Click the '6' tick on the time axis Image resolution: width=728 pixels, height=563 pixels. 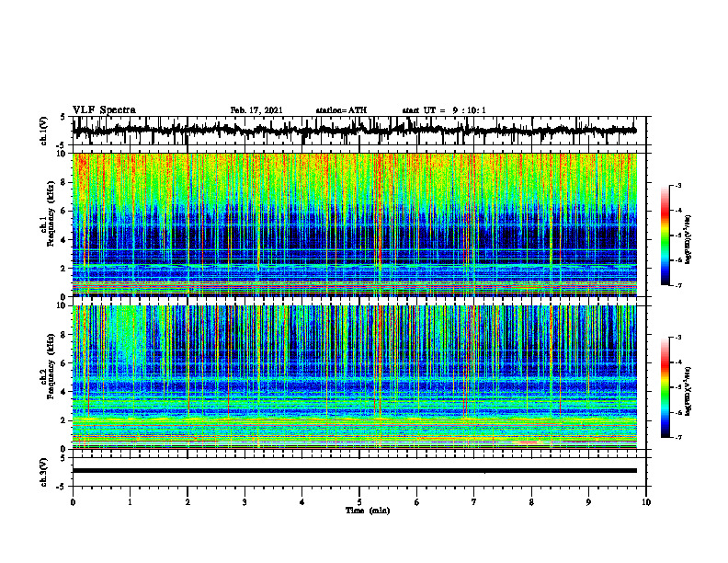tap(417, 502)
